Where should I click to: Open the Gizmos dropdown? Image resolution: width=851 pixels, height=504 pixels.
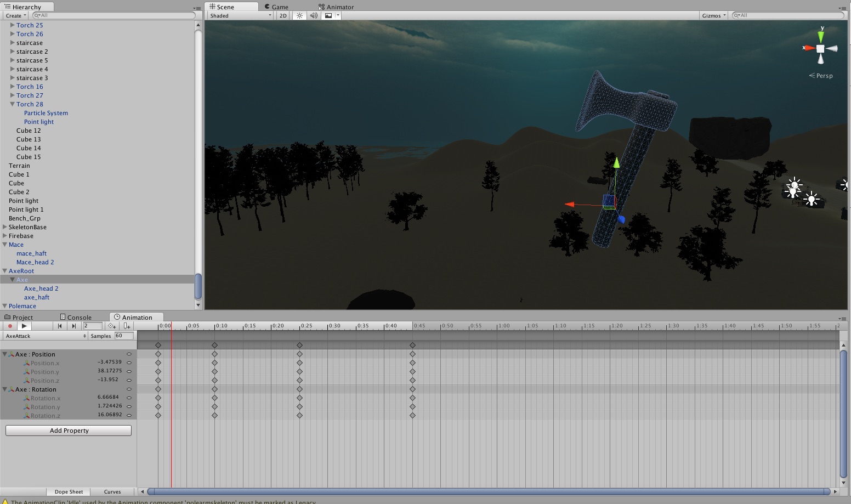(x=714, y=15)
